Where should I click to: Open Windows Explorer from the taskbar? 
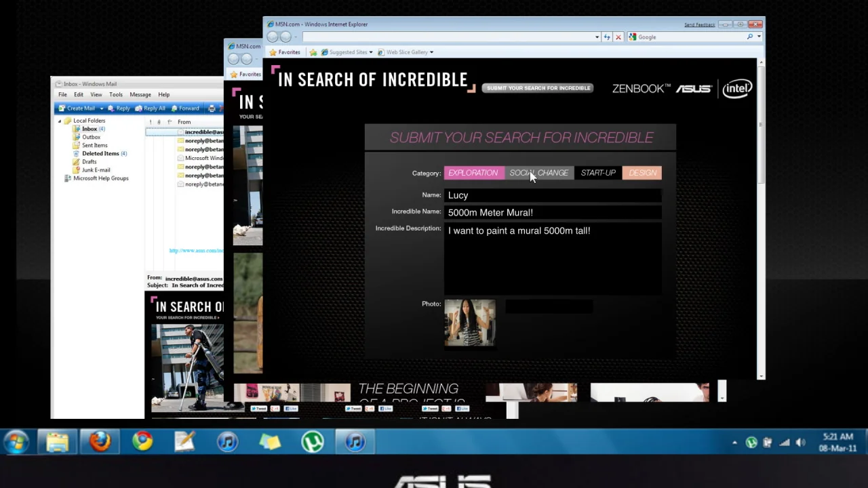point(58,442)
